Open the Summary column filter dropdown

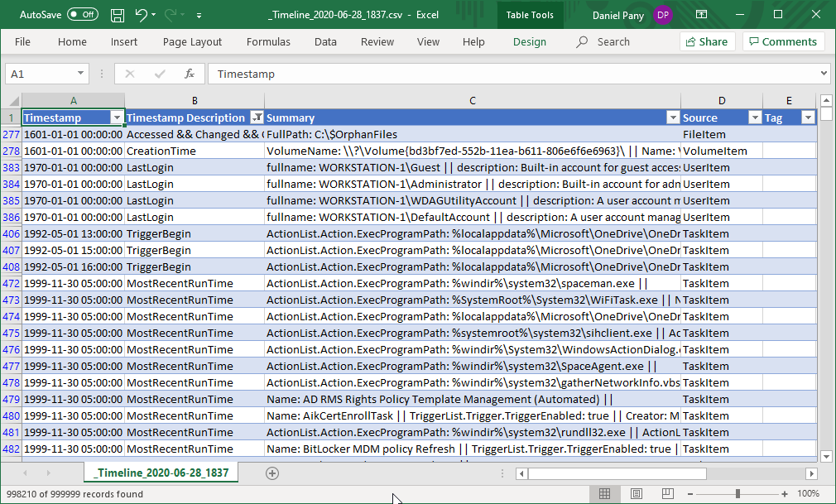point(674,118)
